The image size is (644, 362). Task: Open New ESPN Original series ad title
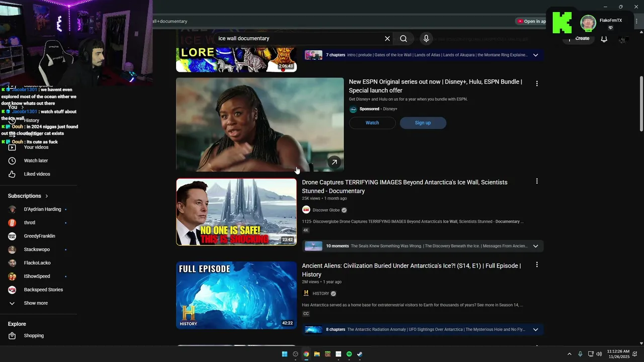[436, 86]
